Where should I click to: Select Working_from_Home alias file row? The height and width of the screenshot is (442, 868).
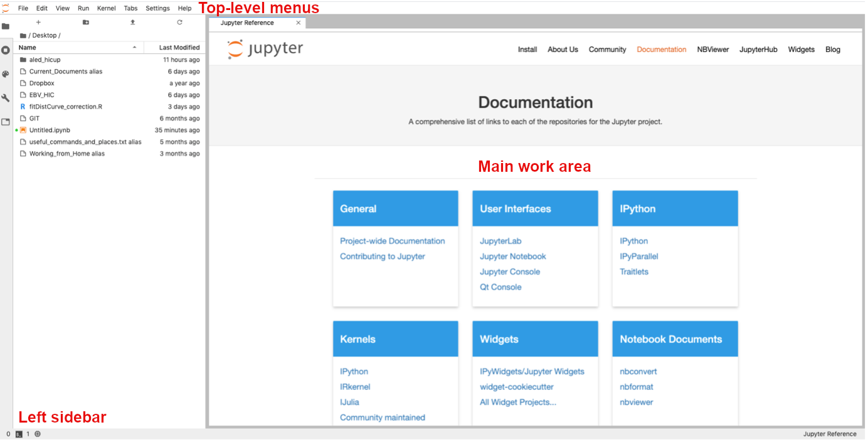(109, 154)
